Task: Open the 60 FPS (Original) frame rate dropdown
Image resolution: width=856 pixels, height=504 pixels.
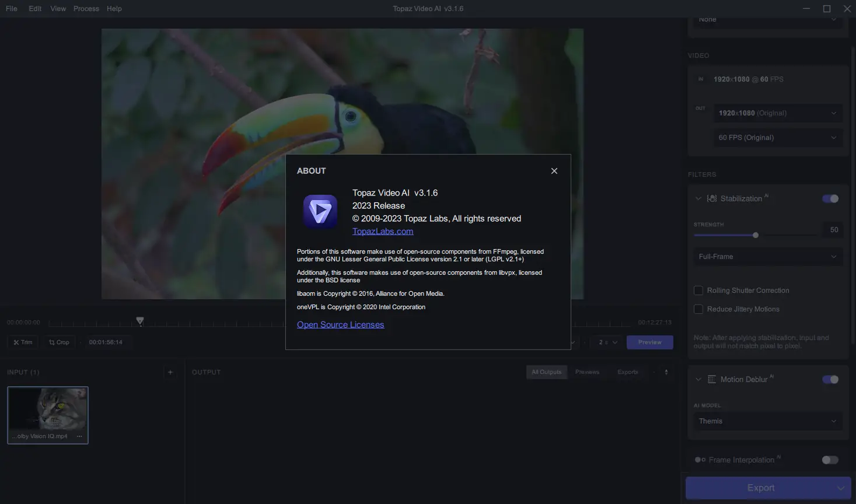Action: (778, 138)
